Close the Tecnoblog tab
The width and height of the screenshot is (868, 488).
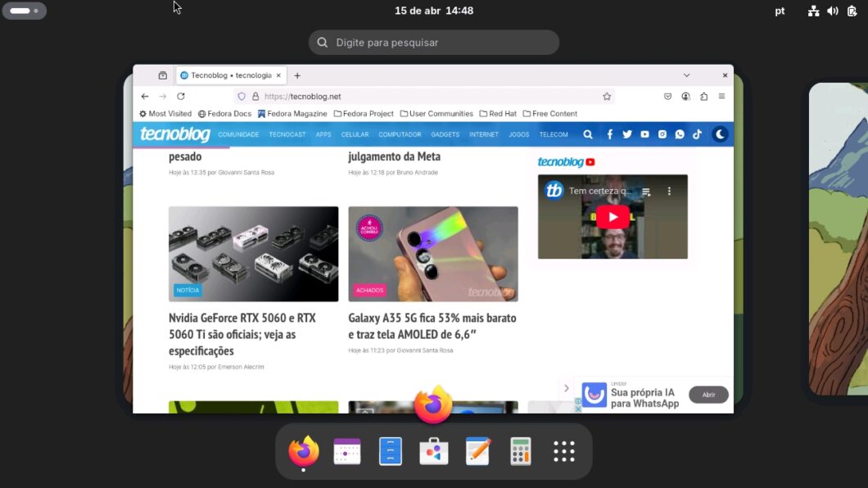click(x=278, y=75)
